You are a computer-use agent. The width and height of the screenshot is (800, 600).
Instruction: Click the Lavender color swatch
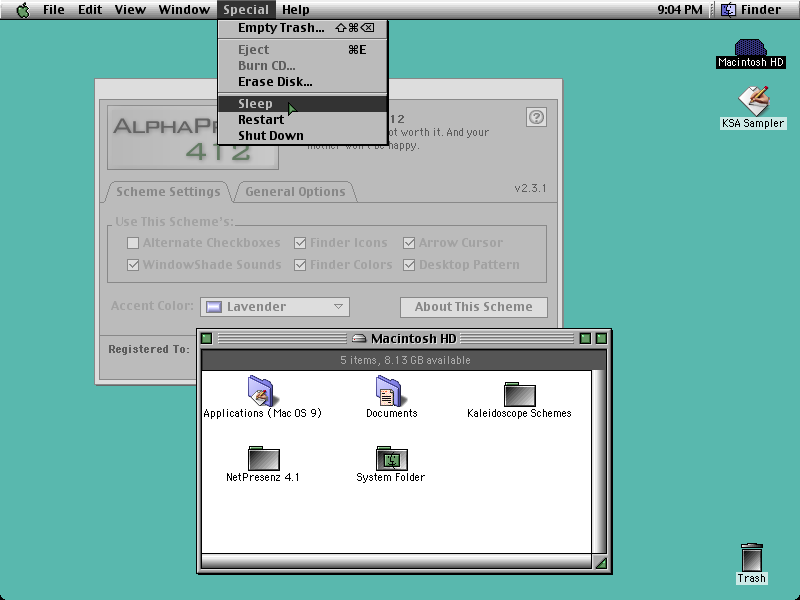[x=213, y=307]
